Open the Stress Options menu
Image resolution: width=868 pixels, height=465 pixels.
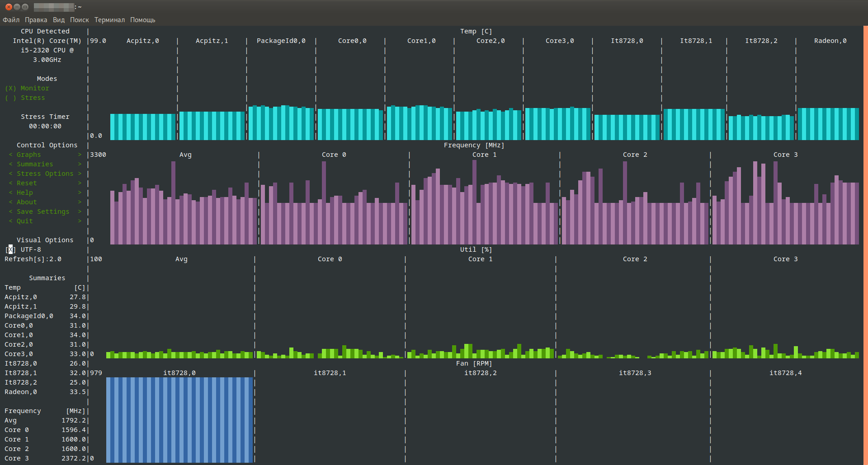[x=45, y=174]
